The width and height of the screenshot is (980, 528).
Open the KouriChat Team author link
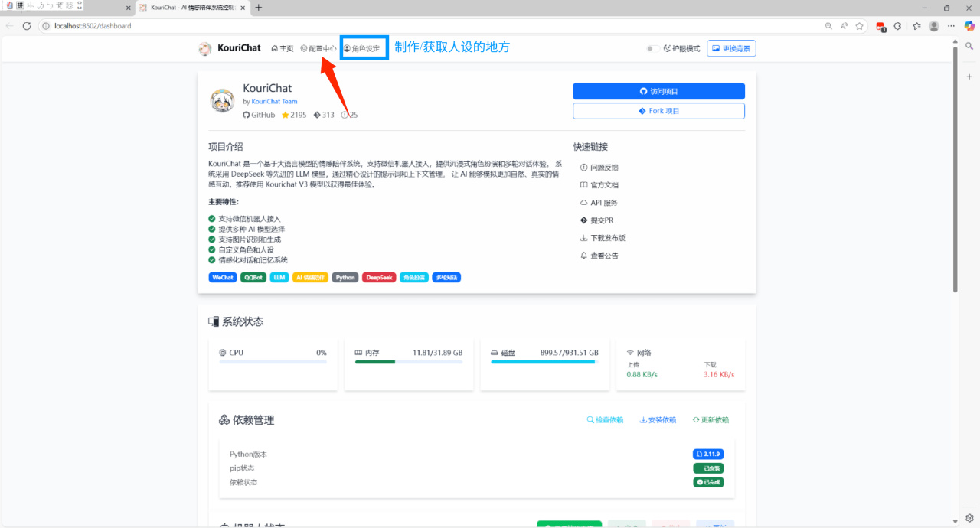coord(274,101)
